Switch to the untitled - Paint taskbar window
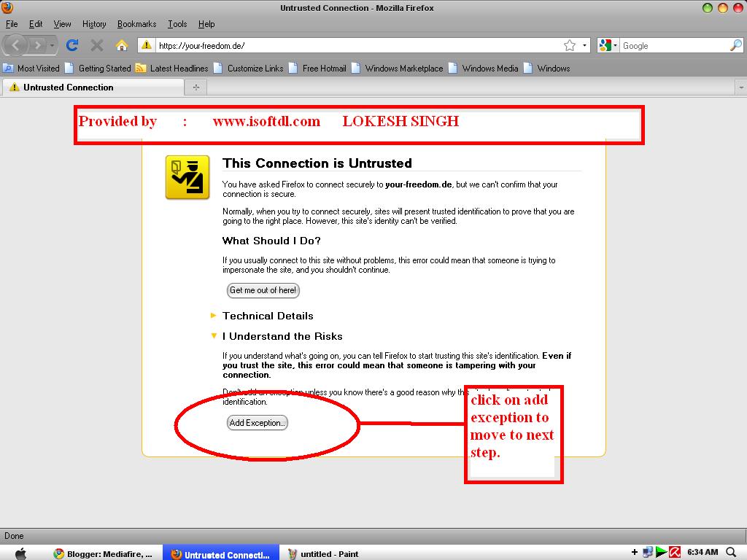 [324, 554]
